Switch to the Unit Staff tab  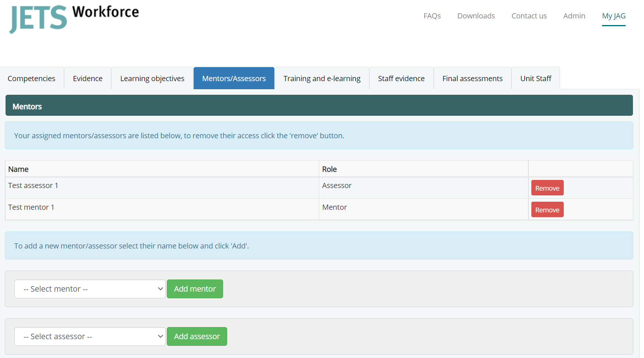tap(535, 79)
